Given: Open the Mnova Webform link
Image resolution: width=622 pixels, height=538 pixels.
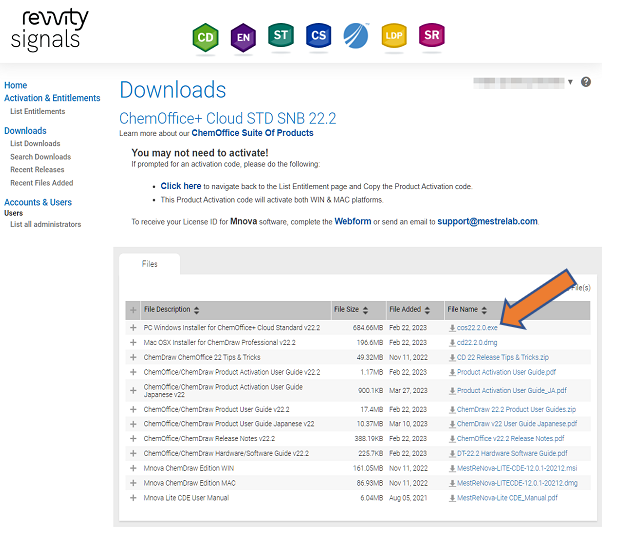Looking at the screenshot, I should [x=353, y=221].
